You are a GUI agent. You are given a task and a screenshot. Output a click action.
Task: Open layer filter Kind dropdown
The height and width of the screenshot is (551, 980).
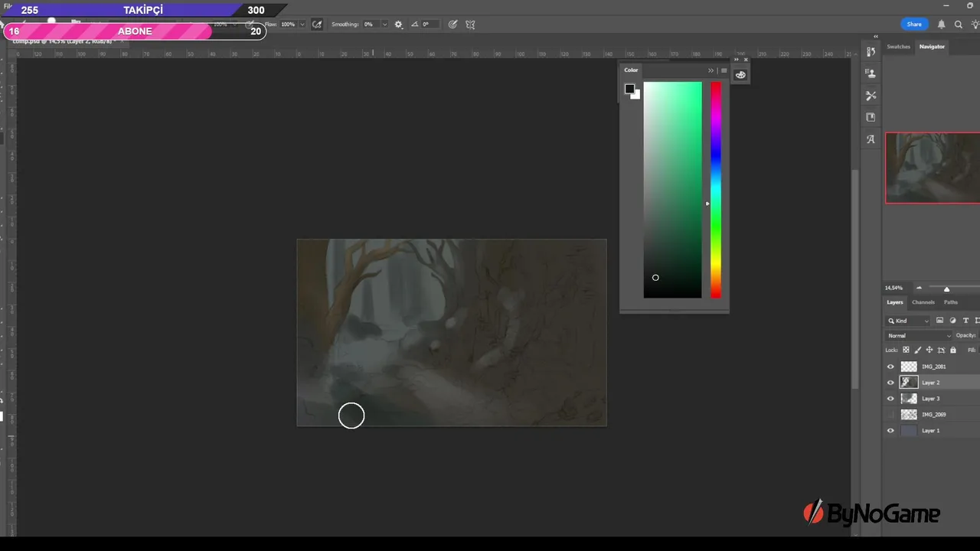[908, 321]
